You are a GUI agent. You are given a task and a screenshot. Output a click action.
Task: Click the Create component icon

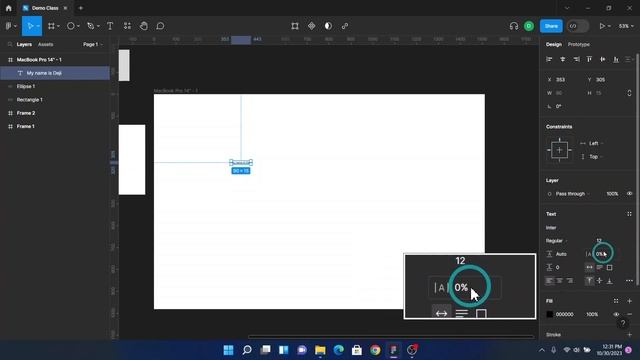(311, 26)
